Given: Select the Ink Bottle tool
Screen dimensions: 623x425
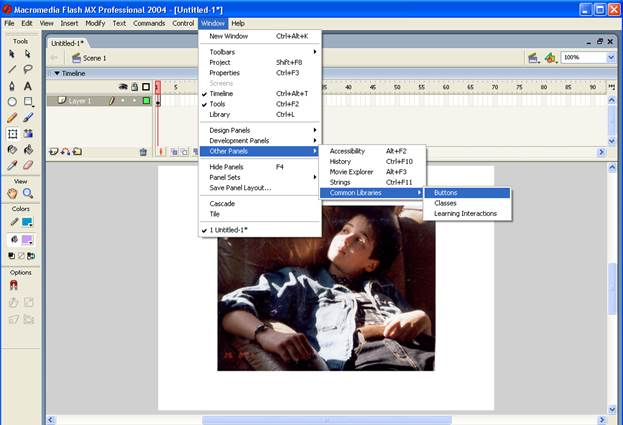Looking at the screenshot, I should tap(12, 150).
